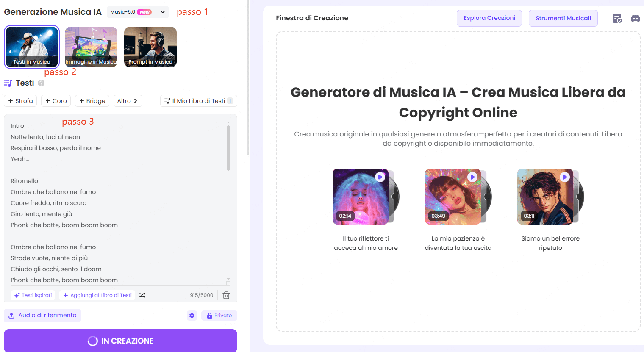This screenshot has height=352, width=644.
Task: Open 'Esplora Creazioni'
Action: 489,18
